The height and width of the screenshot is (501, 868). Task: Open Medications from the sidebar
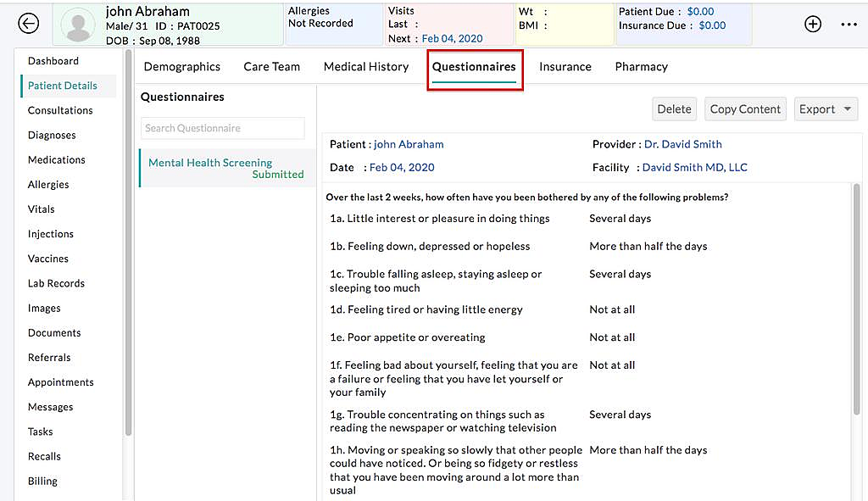56,159
